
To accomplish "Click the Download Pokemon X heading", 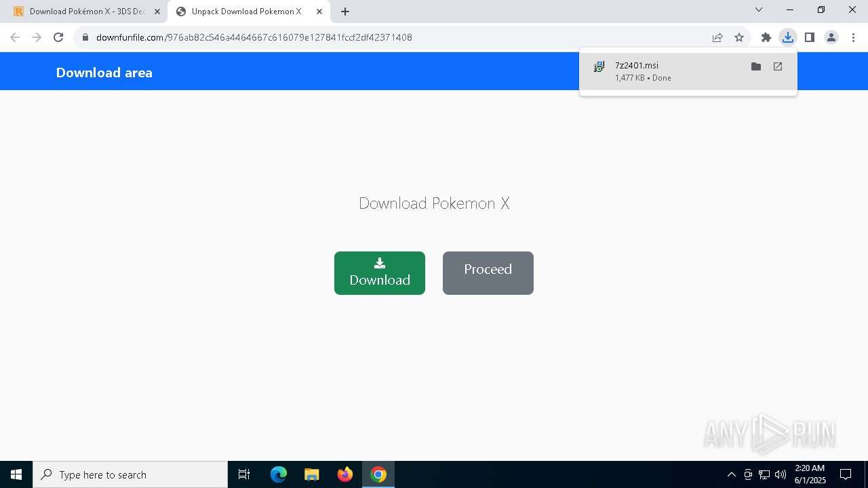I will (x=434, y=203).
